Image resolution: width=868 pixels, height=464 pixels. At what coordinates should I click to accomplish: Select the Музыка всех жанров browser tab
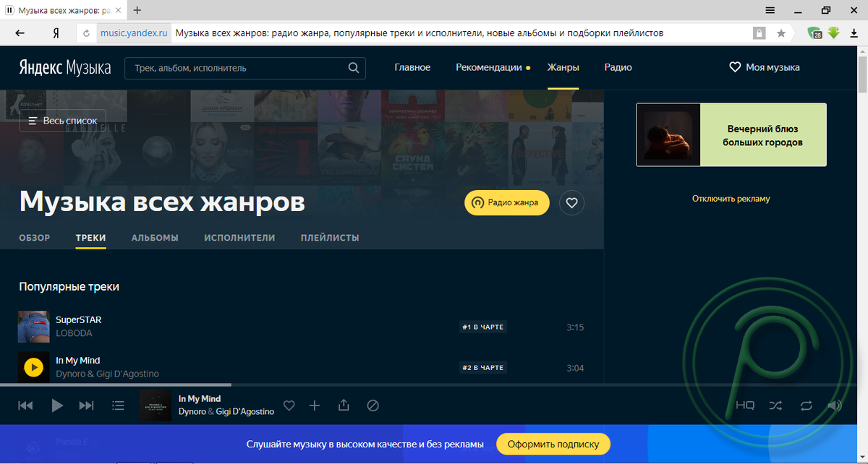coord(64,10)
